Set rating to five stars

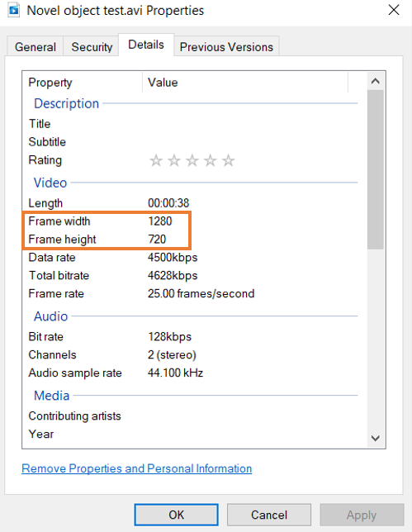pyautogui.click(x=228, y=160)
